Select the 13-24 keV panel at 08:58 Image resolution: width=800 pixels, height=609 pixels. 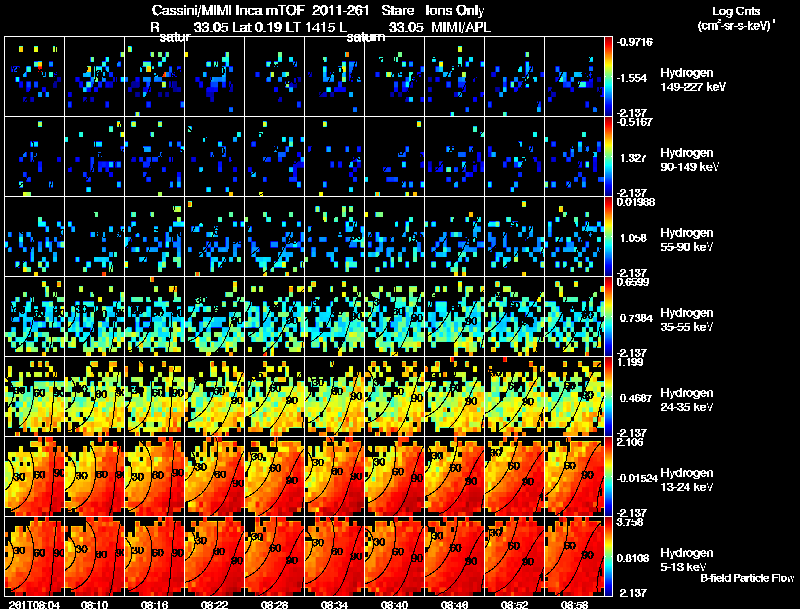point(574,476)
